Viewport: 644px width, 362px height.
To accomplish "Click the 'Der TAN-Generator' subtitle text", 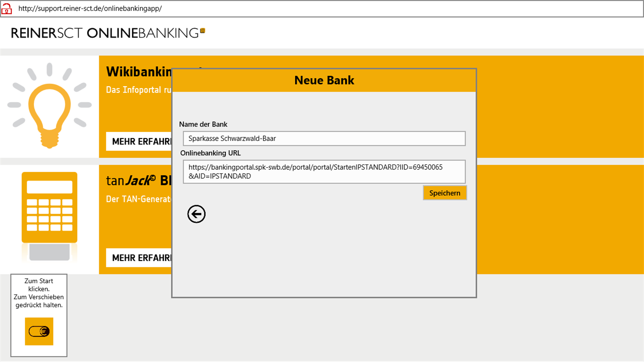I will tap(139, 199).
